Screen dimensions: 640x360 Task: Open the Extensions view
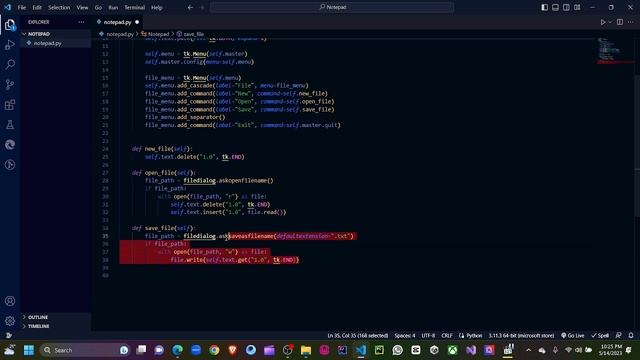point(10,104)
